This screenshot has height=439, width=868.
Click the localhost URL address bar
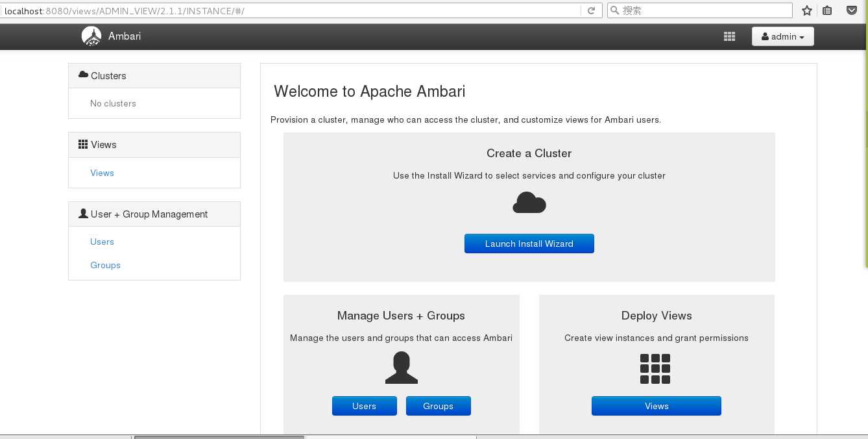point(290,11)
